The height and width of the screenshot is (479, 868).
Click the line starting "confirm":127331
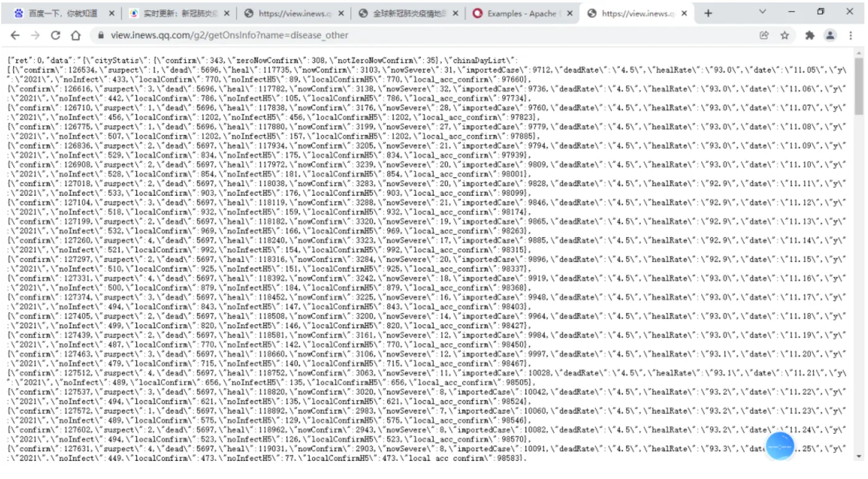click(427, 278)
